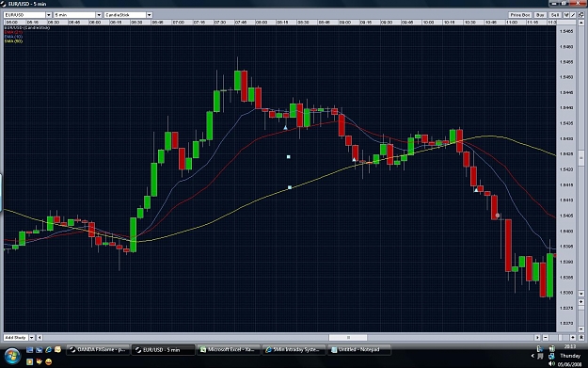Image resolution: width=588 pixels, height=368 pixels.
Task: Switch to OANDA FXGame taskbar window
Action: (x=98, y=349)
